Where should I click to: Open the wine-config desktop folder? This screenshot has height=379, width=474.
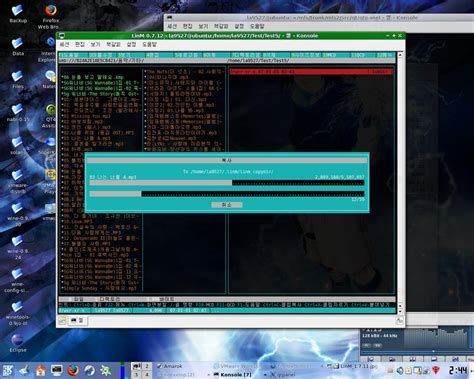(x=17, y=280)
